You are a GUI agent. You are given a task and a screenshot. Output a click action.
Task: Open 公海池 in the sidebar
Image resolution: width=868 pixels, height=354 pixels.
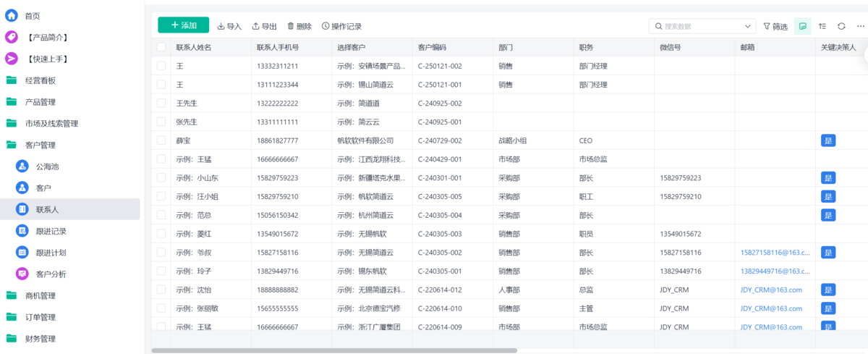(47, 167)
